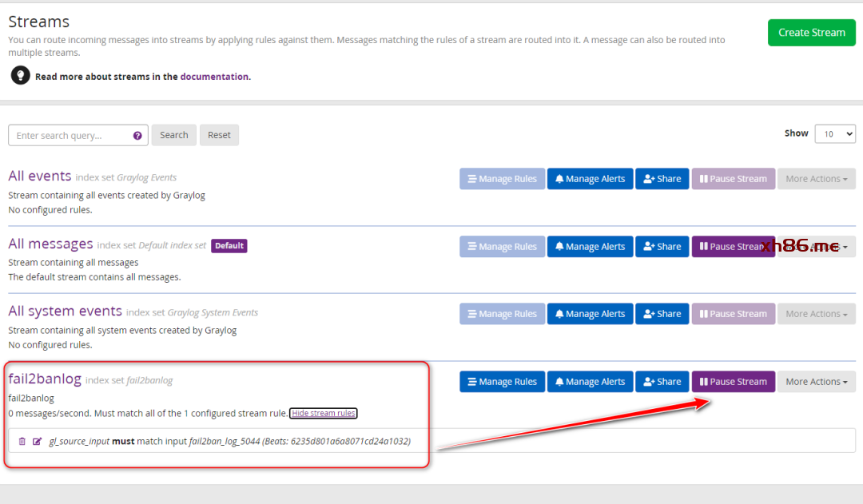This screenshot has height=504, width=863.
Task: Open the Show page size dropdown
Action: [835, 134]
